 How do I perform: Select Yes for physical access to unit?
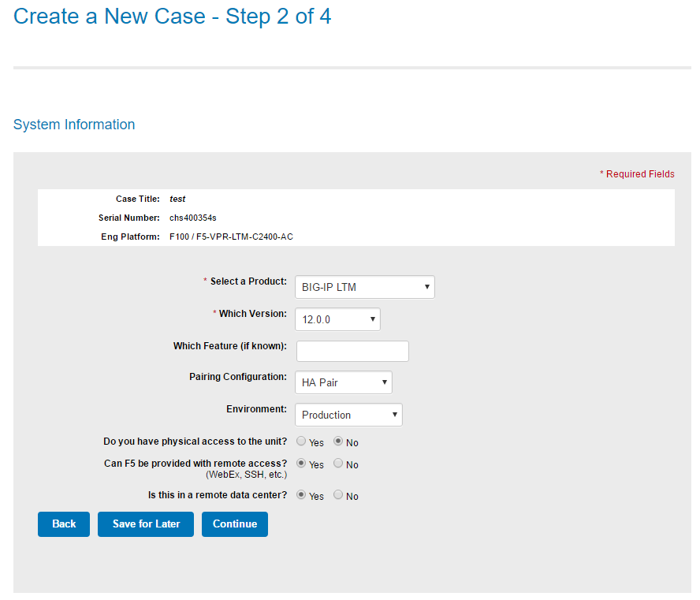point(301,441)
